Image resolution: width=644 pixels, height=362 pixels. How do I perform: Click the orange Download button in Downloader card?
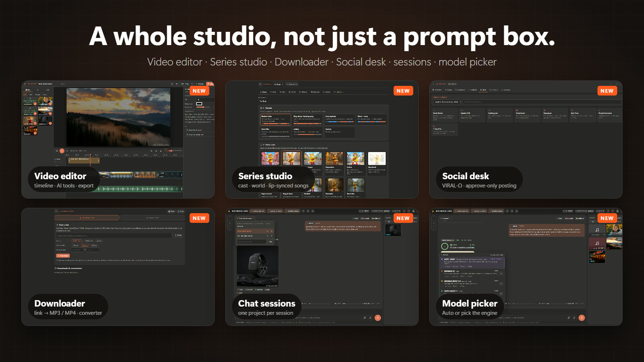[x=63, y=256]
